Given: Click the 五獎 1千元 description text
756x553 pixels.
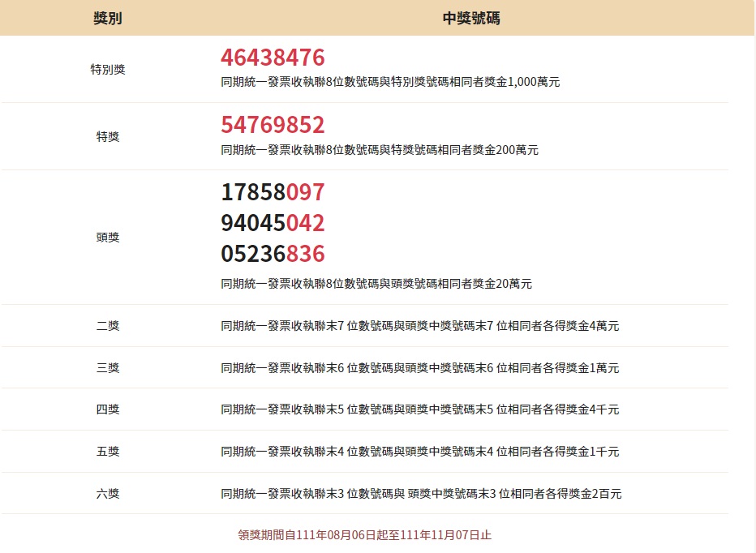Looking at the screenshot, I should point(419,452).
